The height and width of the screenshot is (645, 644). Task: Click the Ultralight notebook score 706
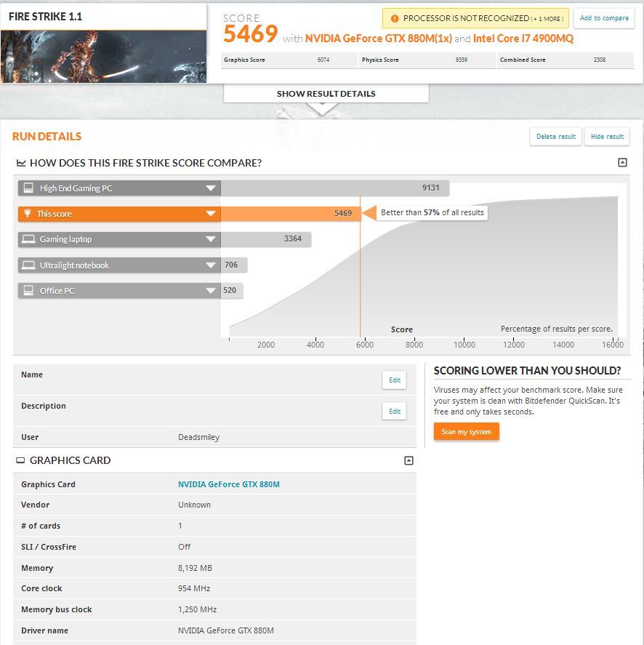pyautogui.click(x=230, y=265)
